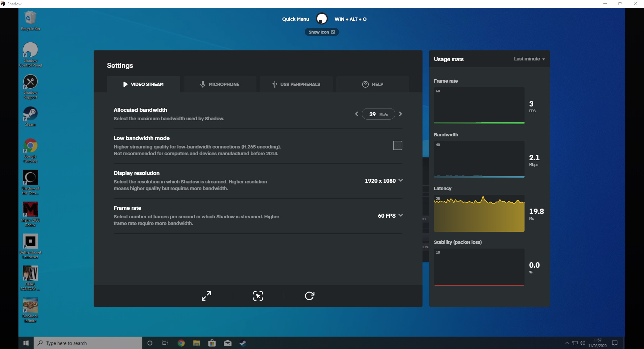This screenshot has width=644, height=349.
Task: Select the Shadow of the Tomb Raider shortcut
Action: 30,182
